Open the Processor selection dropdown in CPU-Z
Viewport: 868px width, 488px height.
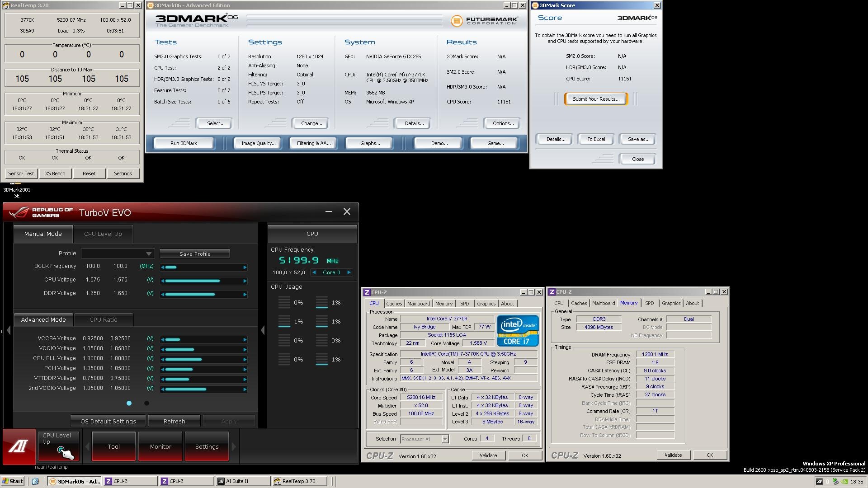click(445, 439)
